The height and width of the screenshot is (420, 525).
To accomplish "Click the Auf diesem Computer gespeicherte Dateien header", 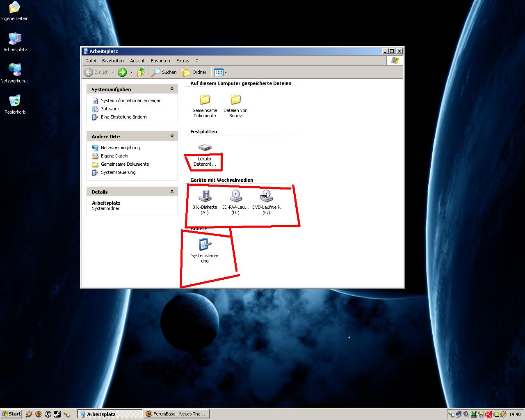I will [241, 83].
